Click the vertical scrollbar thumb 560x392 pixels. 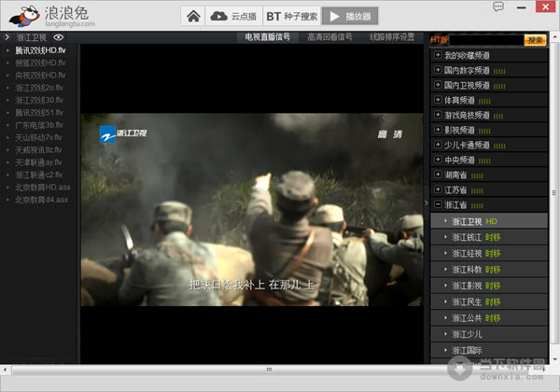pyautogui.click(x=554, y=192)
